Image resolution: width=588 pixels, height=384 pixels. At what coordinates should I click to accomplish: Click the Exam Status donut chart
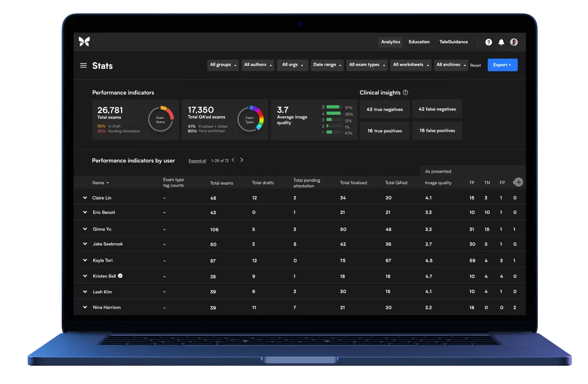[x=161, y=120]
